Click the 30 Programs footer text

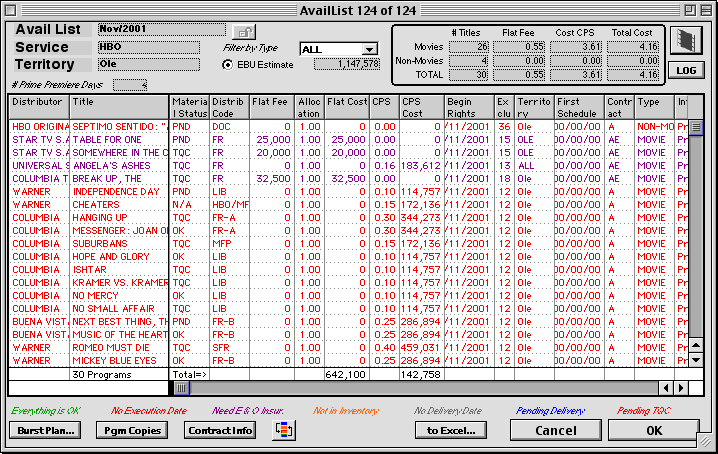[x=102, y=374]
